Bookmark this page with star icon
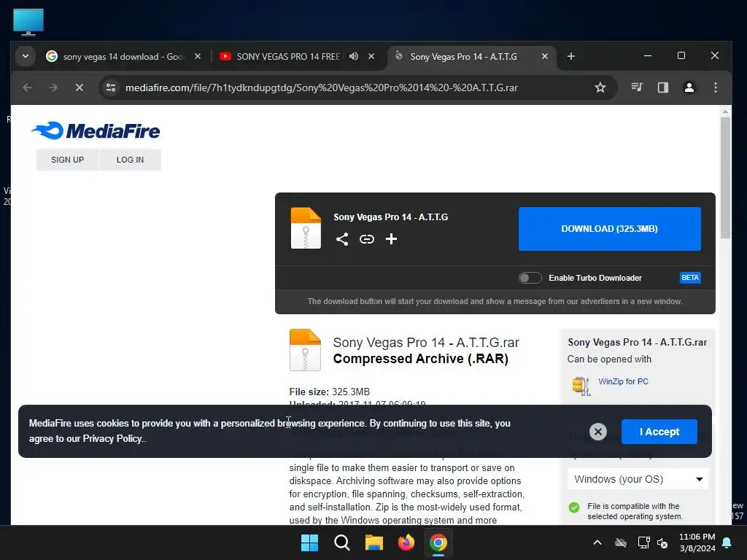 [x=600, y=87]
